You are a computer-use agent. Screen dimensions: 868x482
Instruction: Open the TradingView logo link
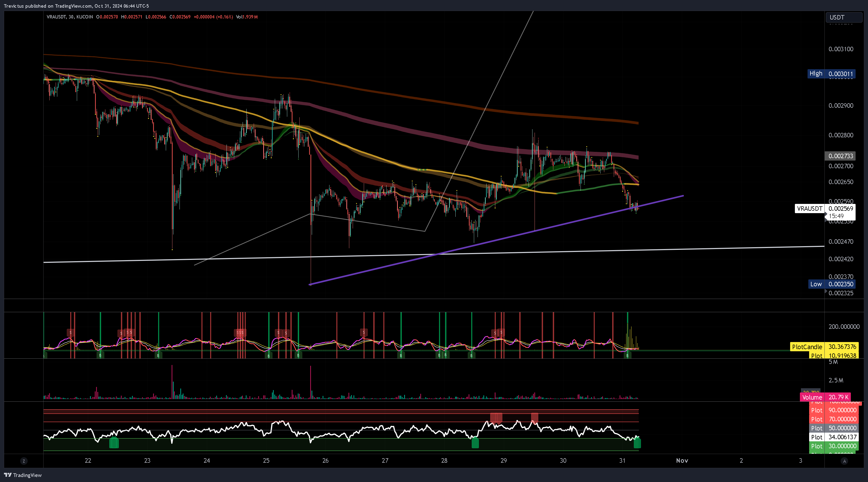pos(23,475)
